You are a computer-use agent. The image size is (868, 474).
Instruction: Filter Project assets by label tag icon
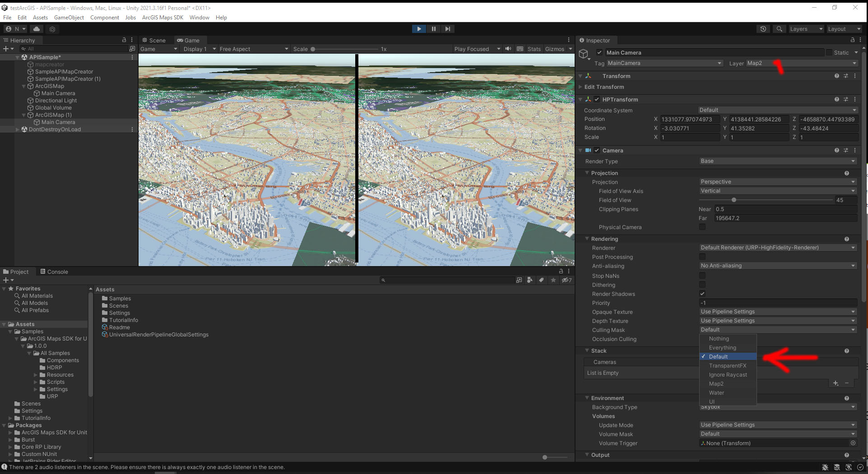point(541,280)
